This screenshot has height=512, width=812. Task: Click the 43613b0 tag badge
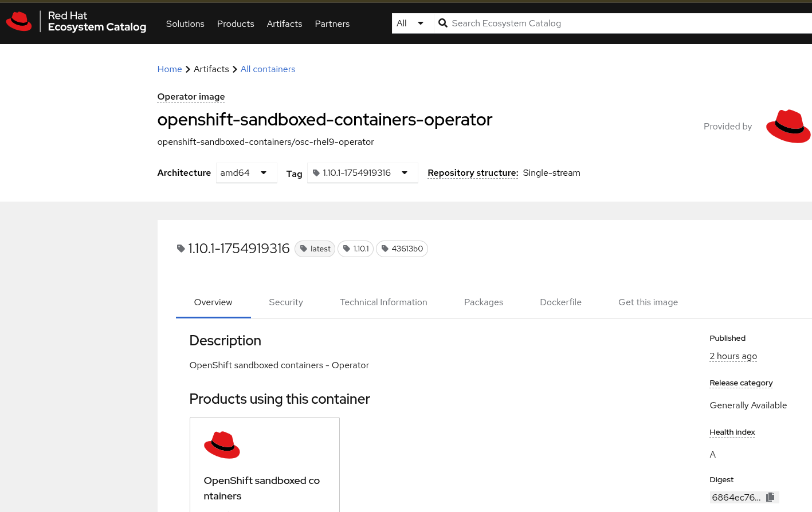pyautogui.click(x=402, y=249)
